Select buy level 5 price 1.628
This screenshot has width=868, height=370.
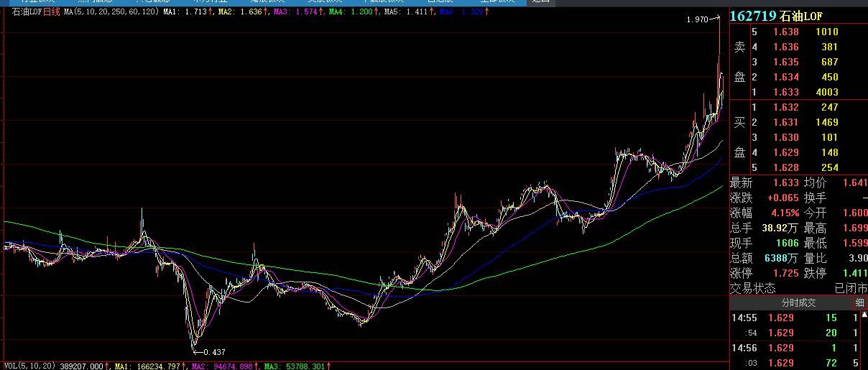pos(785,167)
